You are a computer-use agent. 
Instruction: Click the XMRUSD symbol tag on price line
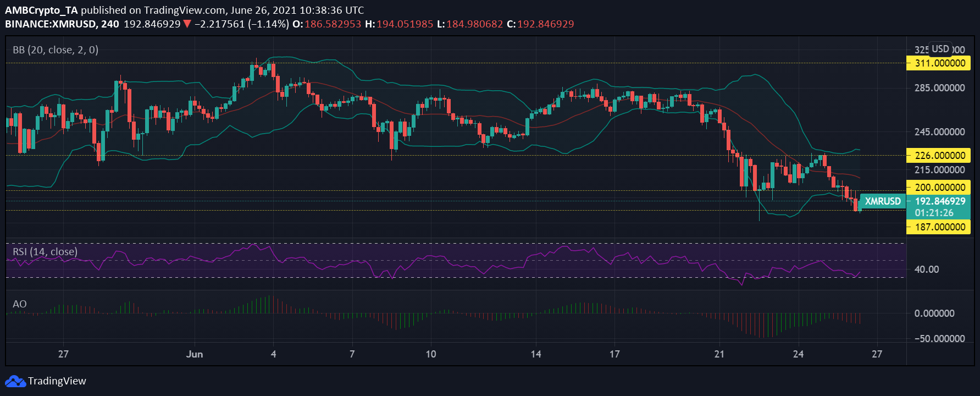point(883,201)
